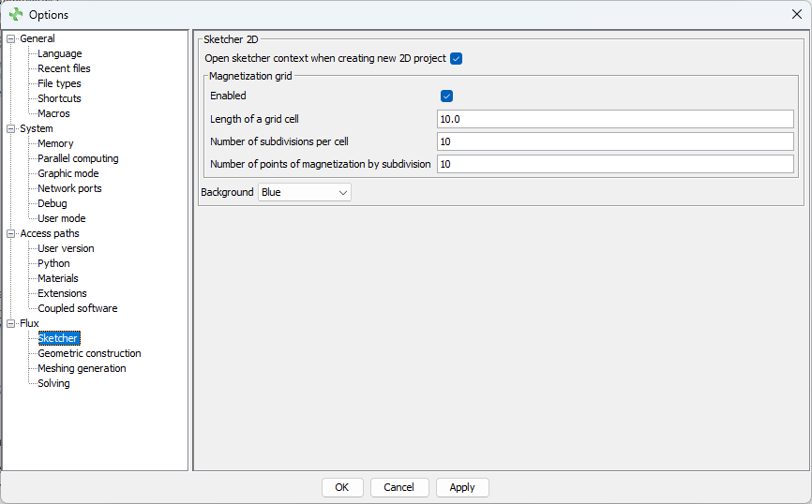The height and width of the screenshot is (504, 812).
Task: Click the Apply button
Action: 462,487
